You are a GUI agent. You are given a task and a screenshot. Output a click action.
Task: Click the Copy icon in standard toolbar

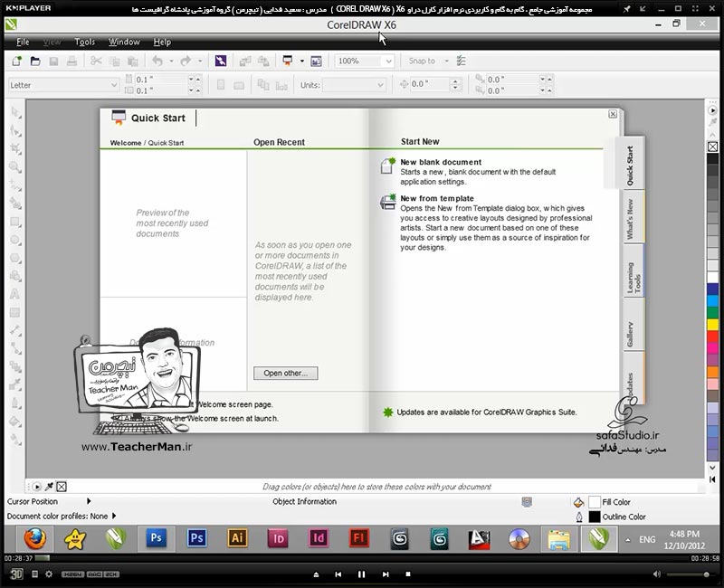115,61
